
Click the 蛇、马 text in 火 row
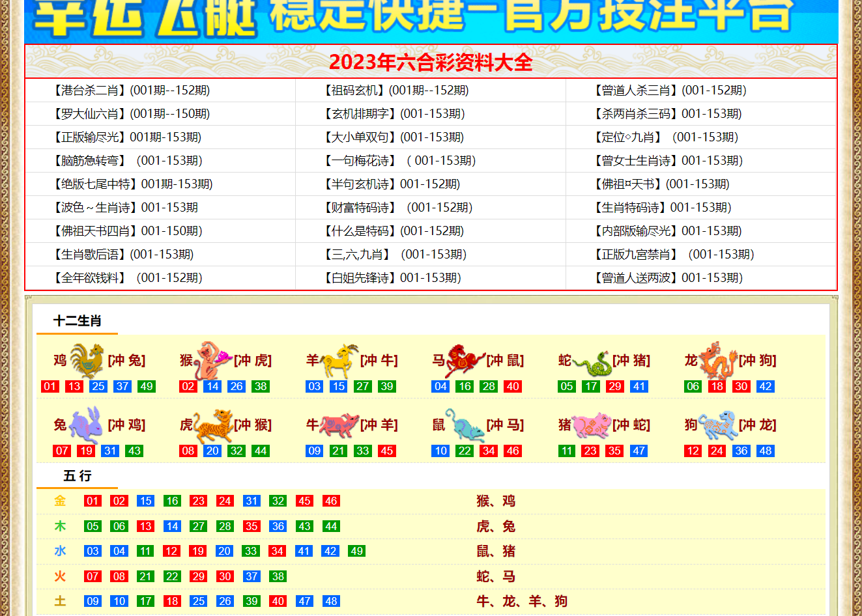pyautogui.click(x=496, y=576)
